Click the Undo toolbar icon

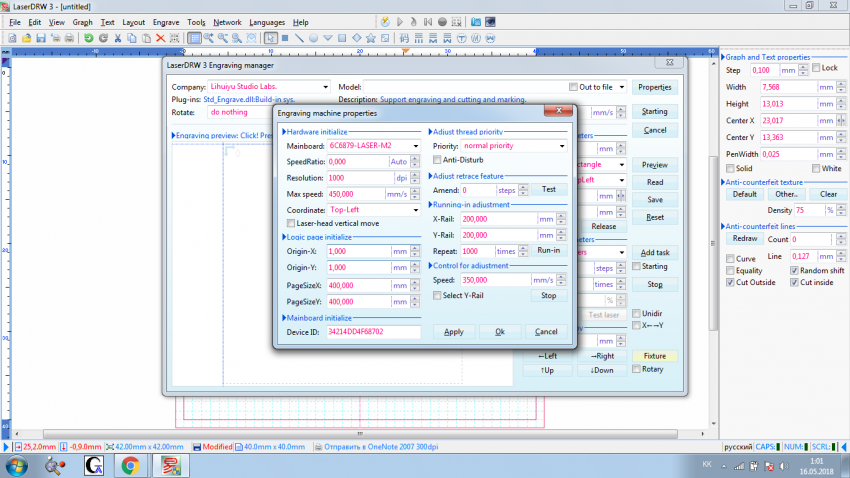click(89, 38)
